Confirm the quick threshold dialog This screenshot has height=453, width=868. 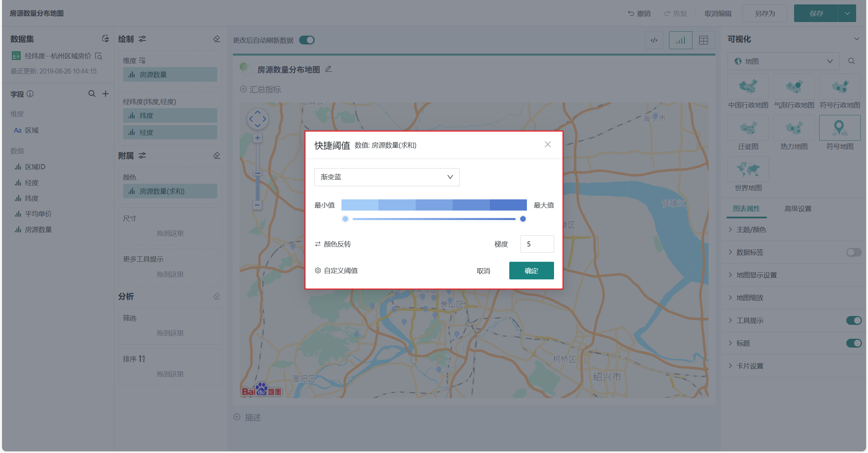tap(531, 271)
